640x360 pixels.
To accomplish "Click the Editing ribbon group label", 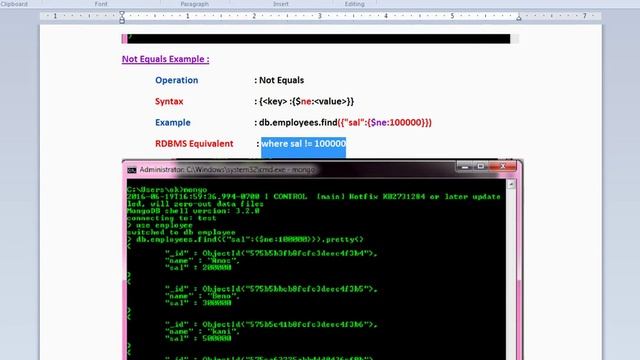I will coord(354,4).
